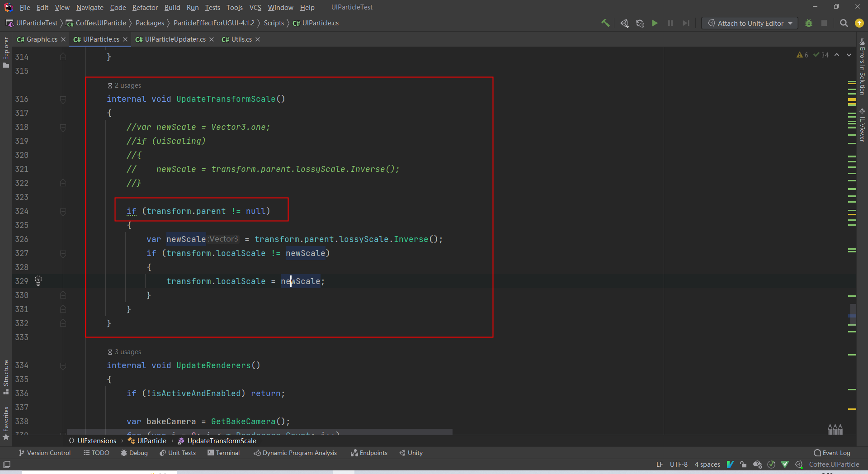
Task: Open the Refactor menu
Action: tap(145, 7)
